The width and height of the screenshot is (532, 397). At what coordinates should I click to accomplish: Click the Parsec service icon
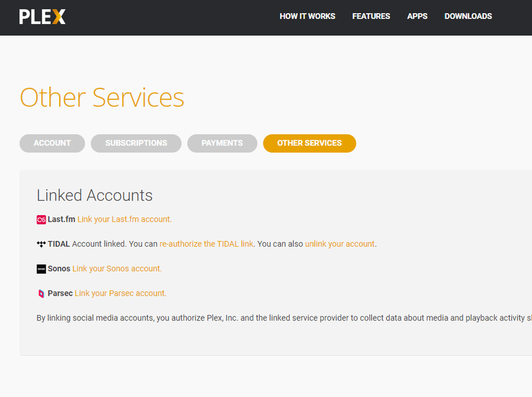[41, 294]
